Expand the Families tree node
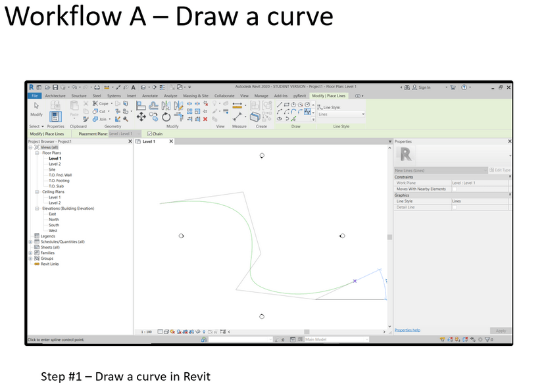548x392 pixels. (x=30, y=253)
